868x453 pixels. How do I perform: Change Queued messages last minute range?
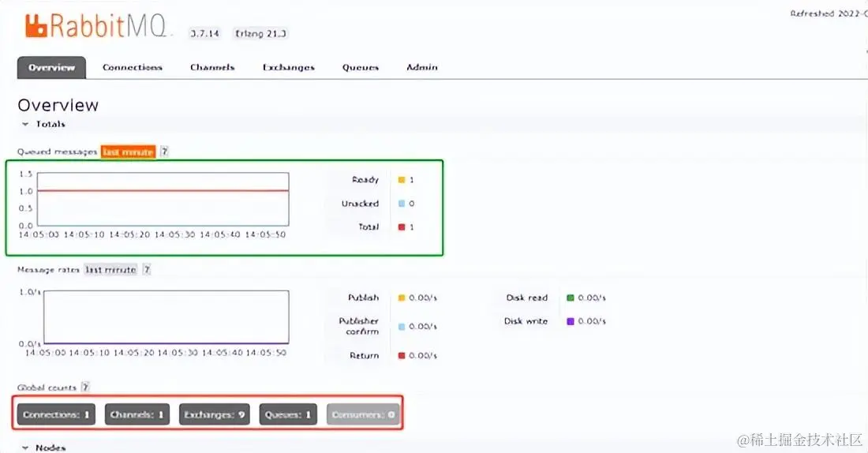click(x=129, y=152)
